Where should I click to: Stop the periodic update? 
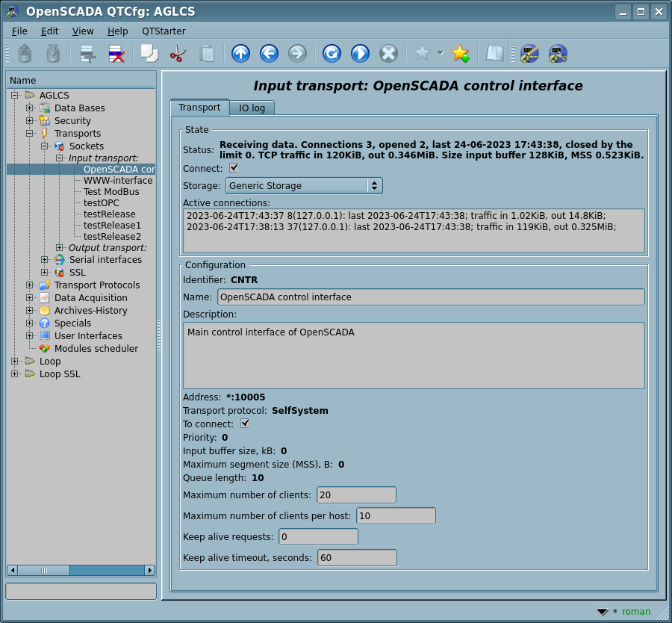click(389, 54)
